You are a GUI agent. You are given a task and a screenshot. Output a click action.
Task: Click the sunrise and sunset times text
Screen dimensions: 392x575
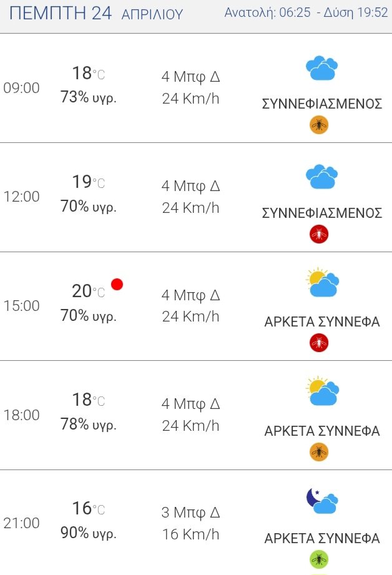306,13
